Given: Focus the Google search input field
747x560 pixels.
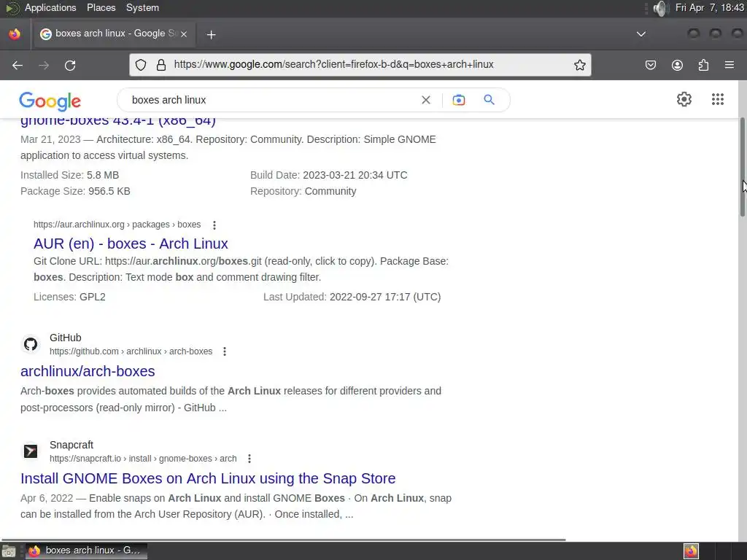Looking at the screenshot, I should pos(271,100).
